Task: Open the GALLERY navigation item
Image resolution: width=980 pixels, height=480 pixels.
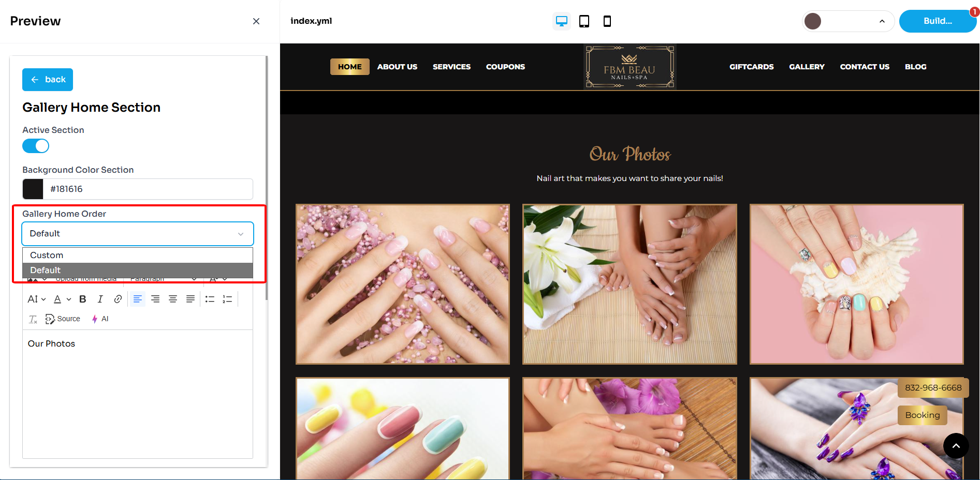Action: [x=806, y=67]
